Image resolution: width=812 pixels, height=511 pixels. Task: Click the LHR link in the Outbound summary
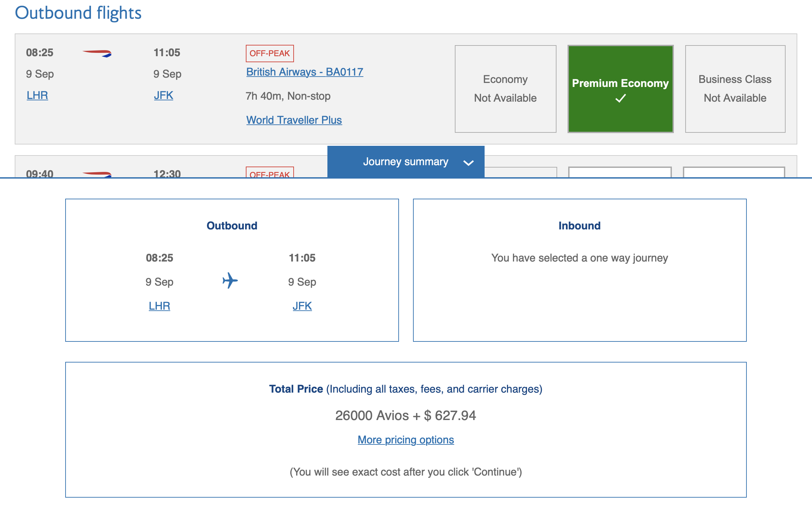[159, 306]
